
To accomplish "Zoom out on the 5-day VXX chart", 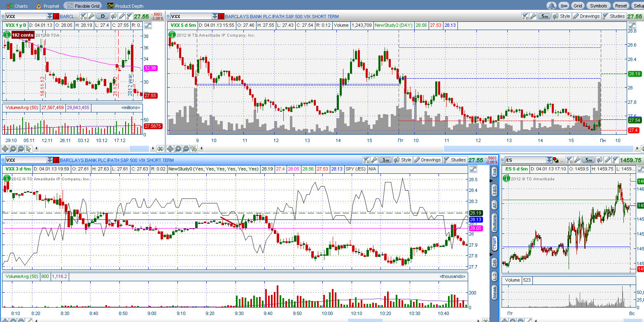I will click(186, 149).
